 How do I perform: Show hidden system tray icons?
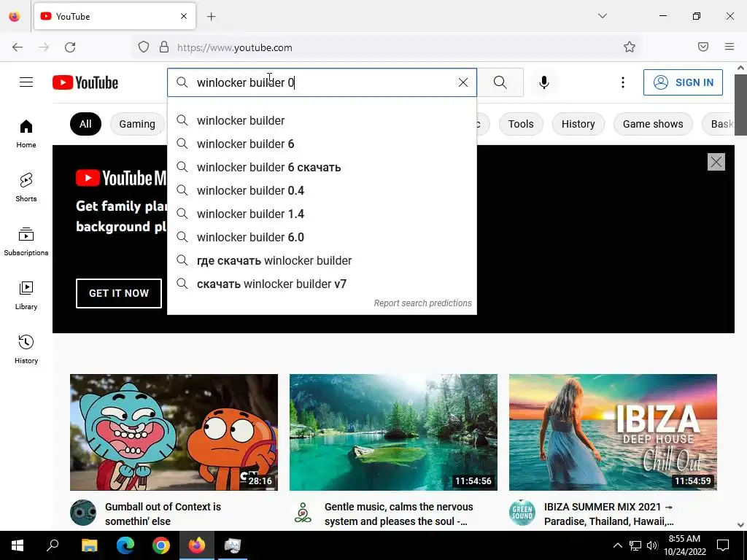pos(617,545)
